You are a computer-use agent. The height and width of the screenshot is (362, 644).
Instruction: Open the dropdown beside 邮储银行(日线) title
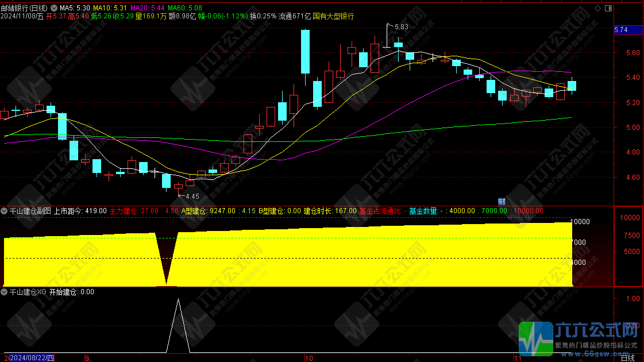[x=54, y=8]
